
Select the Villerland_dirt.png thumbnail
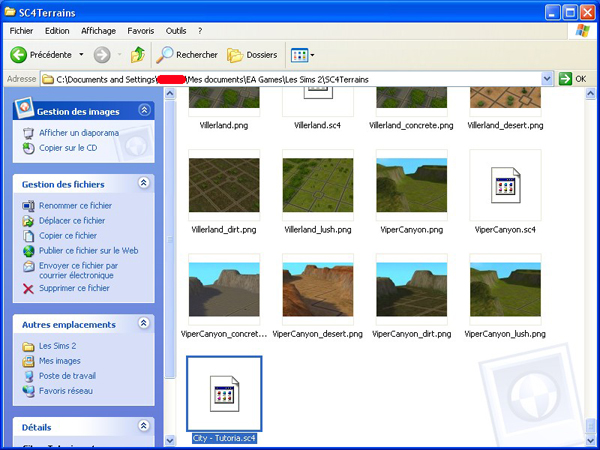(224, 185)
